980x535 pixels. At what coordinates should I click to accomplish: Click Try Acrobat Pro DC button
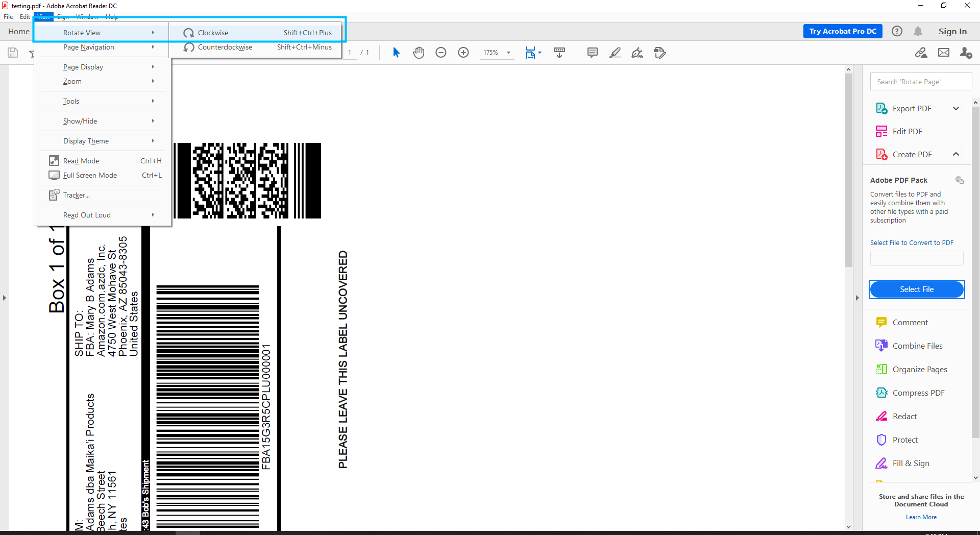coord(843,31)
